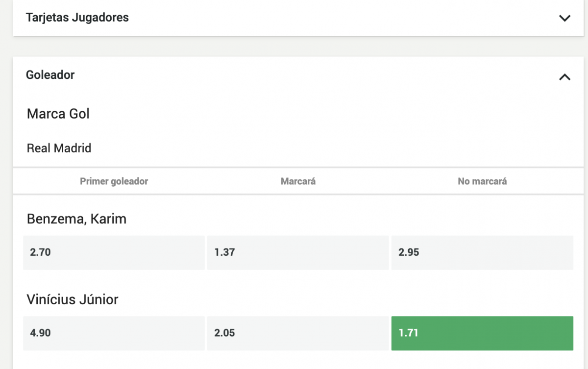Click the Marcará column header
Image resolution: width=588 pixels, height=369 pixels.
pos(298,181)
